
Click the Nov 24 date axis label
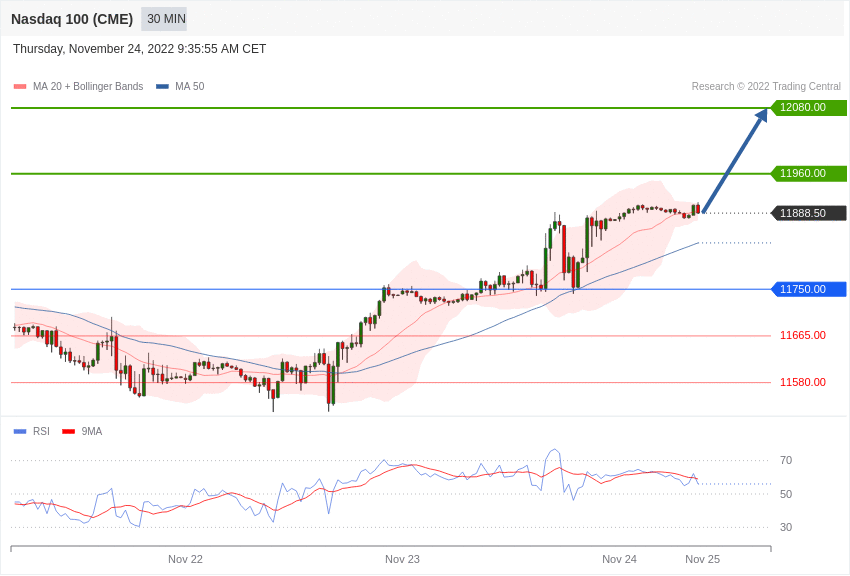[620, 559]
